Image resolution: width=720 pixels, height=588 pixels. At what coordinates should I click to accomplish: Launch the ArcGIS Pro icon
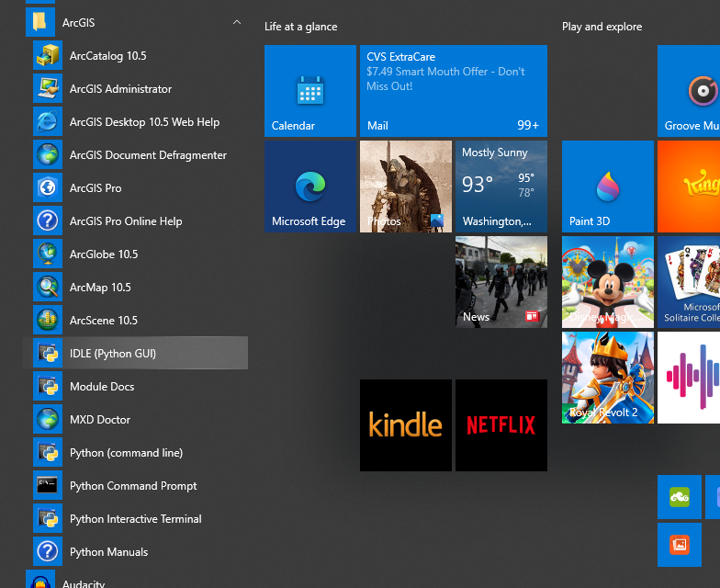point(48,187)
